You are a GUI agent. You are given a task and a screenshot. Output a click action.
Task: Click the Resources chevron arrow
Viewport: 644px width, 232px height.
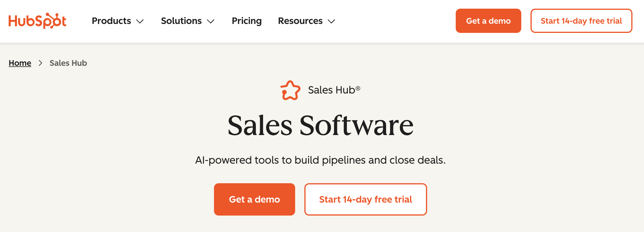click(331, 21)
